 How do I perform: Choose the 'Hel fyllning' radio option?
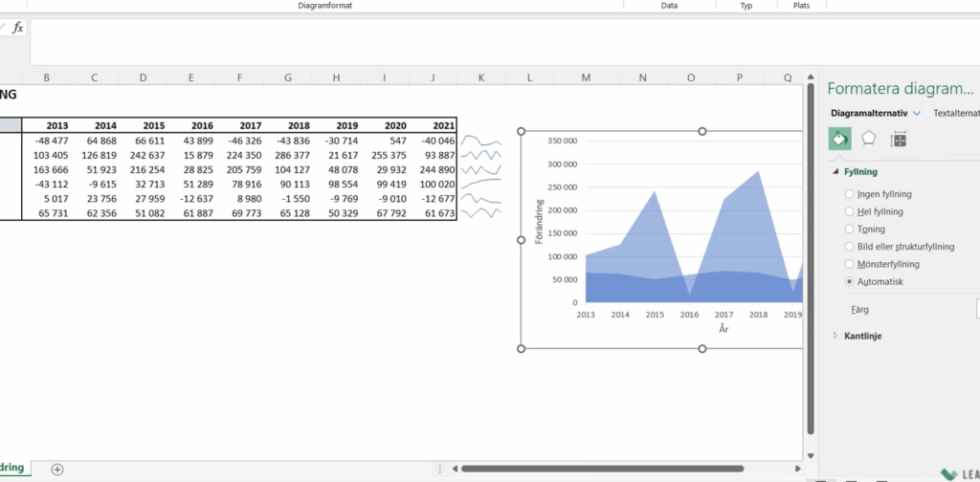(849, 211)
